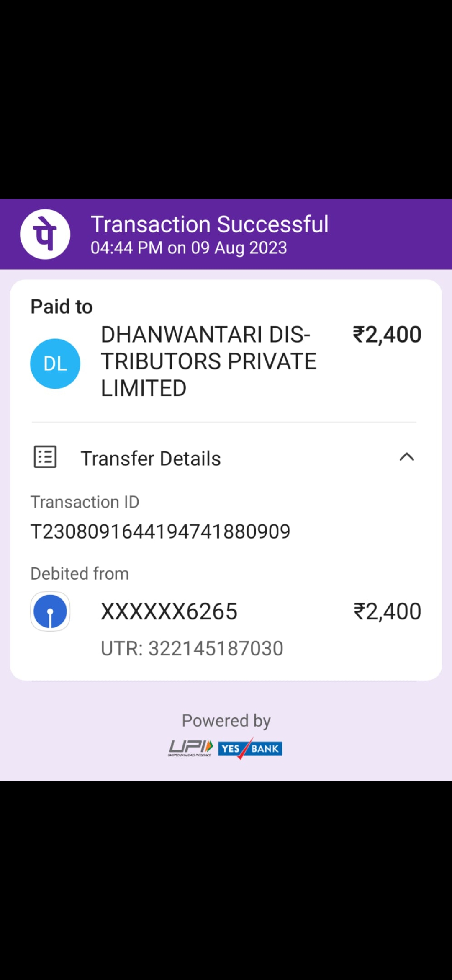
Task: Tap the PhonePe logo icon
Action: point(45,234)
